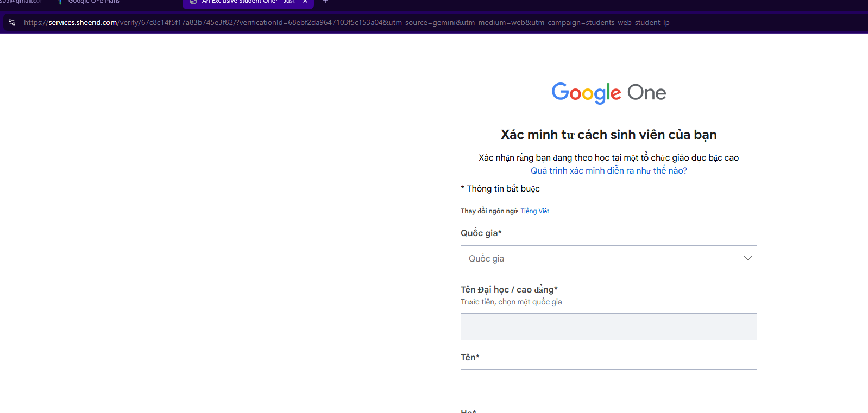Click the Quốc gia field label
Image resolution: width=868 pixels, height=413 pixels.
[481, 233]
